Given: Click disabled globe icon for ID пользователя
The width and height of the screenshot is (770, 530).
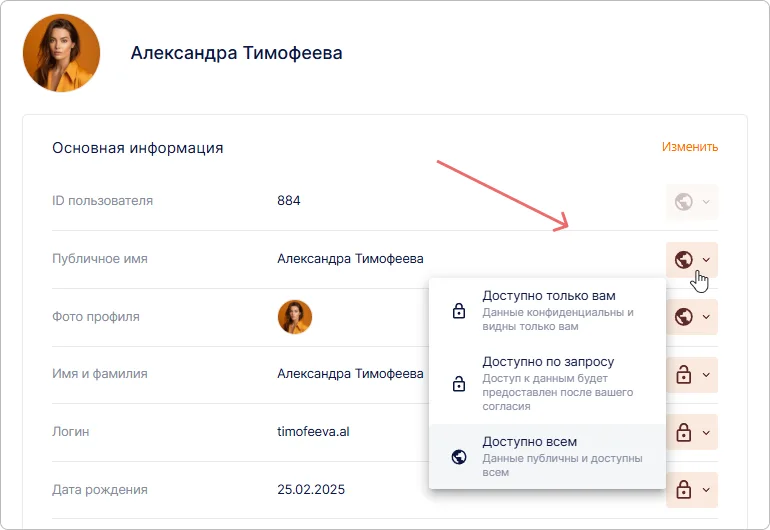Looking at the screenshot, I should coord(684,202).
